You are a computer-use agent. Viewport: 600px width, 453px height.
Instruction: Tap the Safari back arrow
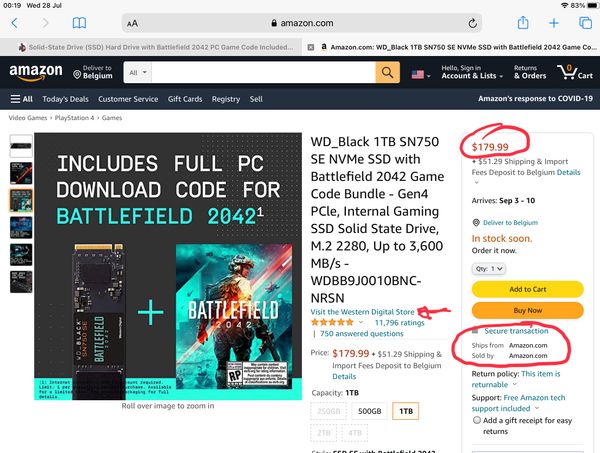click(x=15, y=23)
